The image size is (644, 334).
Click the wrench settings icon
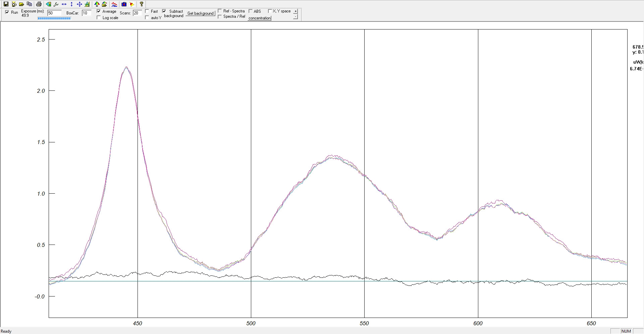click(x=56, y=4)
